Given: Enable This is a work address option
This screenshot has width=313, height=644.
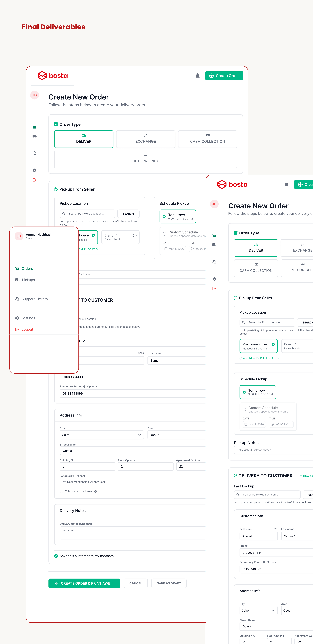Looking at the screenshot, I should coord(62,492).
